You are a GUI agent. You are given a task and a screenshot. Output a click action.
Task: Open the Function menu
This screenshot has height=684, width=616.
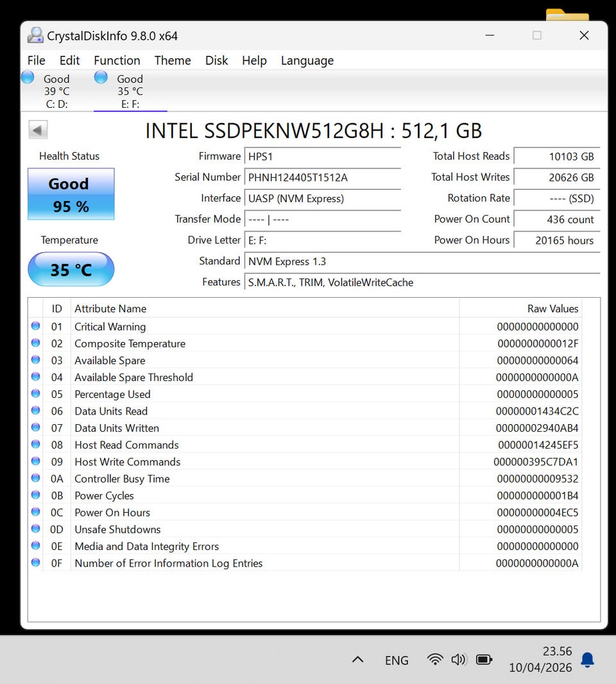click(117, 60)
